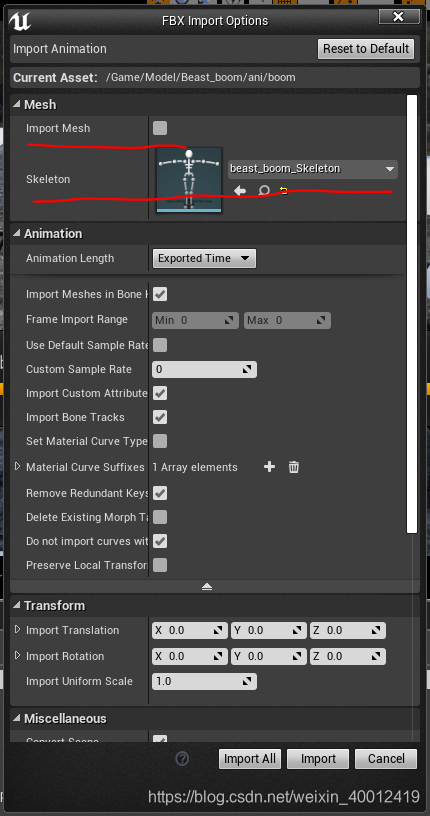Click Import Rotation X field
Viewport: 430px width, 816px height.
(x=189, y=656)
